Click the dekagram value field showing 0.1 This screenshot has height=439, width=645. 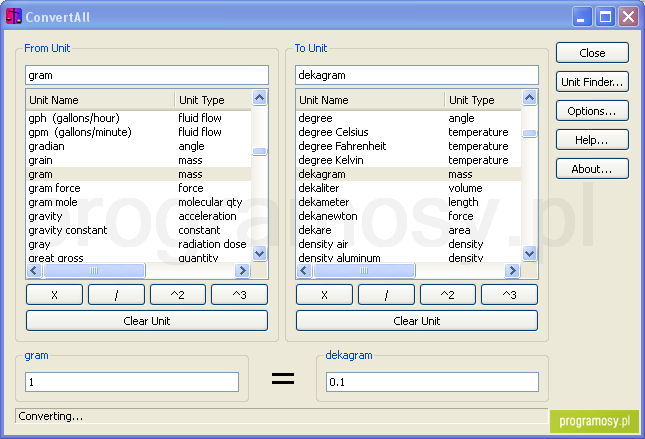point(432,382)
